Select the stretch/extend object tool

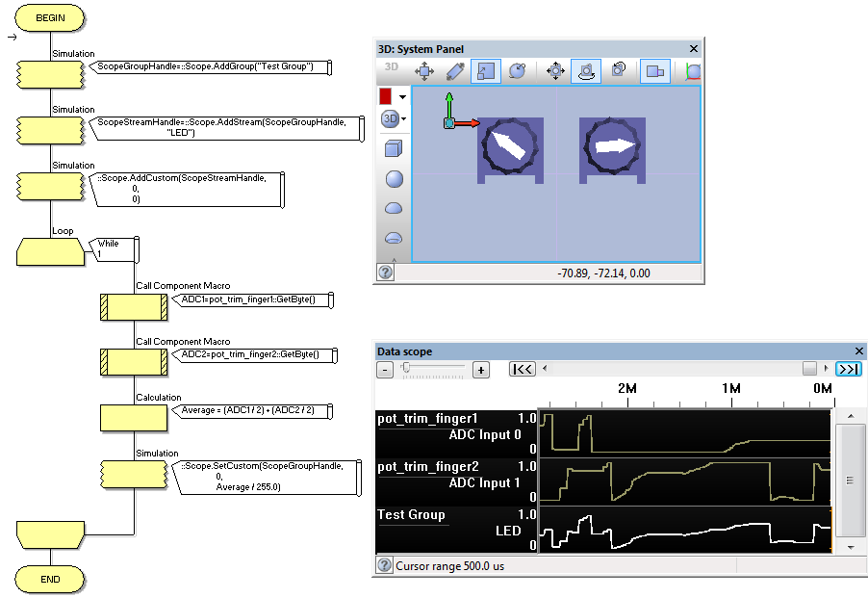455,71
